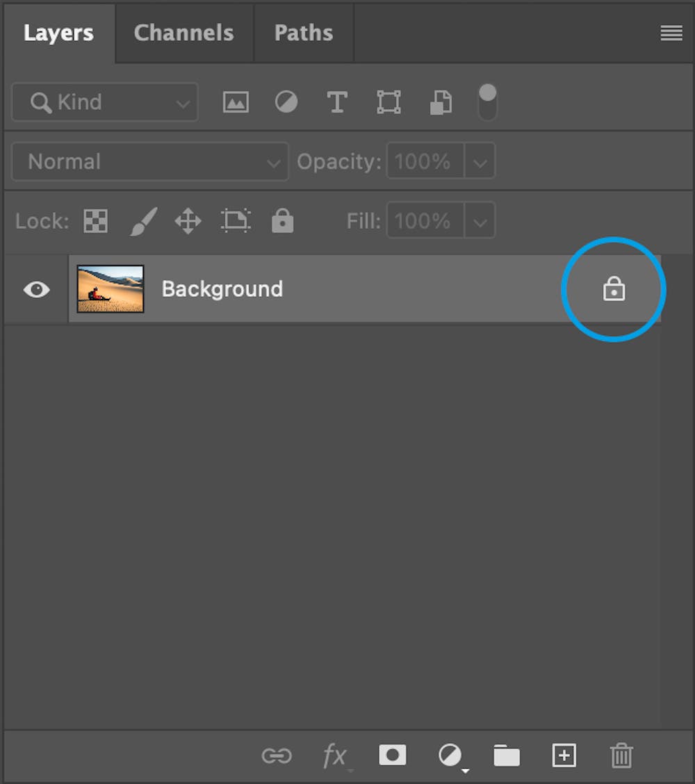Viewport: 695px width, 784px height.
Task: Filter layers by shape layers
Action: [388, 101]
